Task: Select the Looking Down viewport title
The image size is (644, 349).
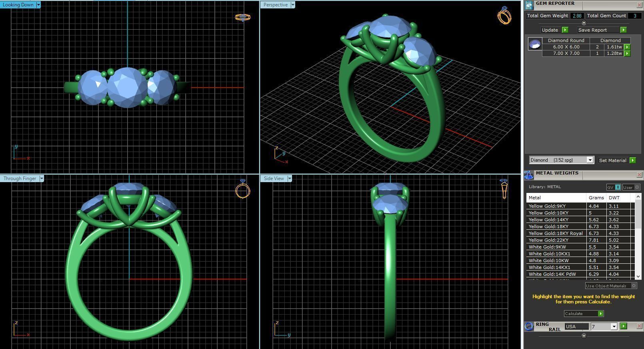Action: (x=18, y=5)
